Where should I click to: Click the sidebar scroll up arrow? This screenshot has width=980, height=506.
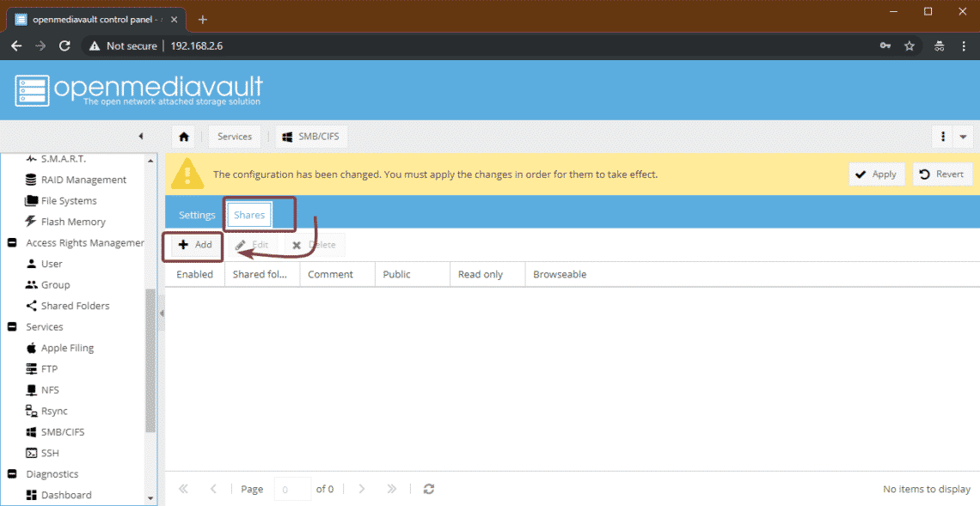tap(150, 161)
